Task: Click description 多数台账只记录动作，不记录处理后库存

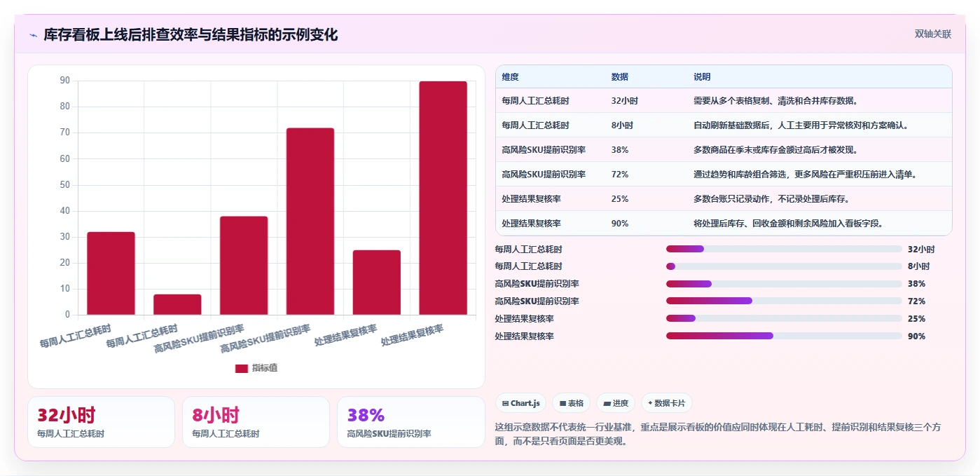Action: (x=771, y=199)
